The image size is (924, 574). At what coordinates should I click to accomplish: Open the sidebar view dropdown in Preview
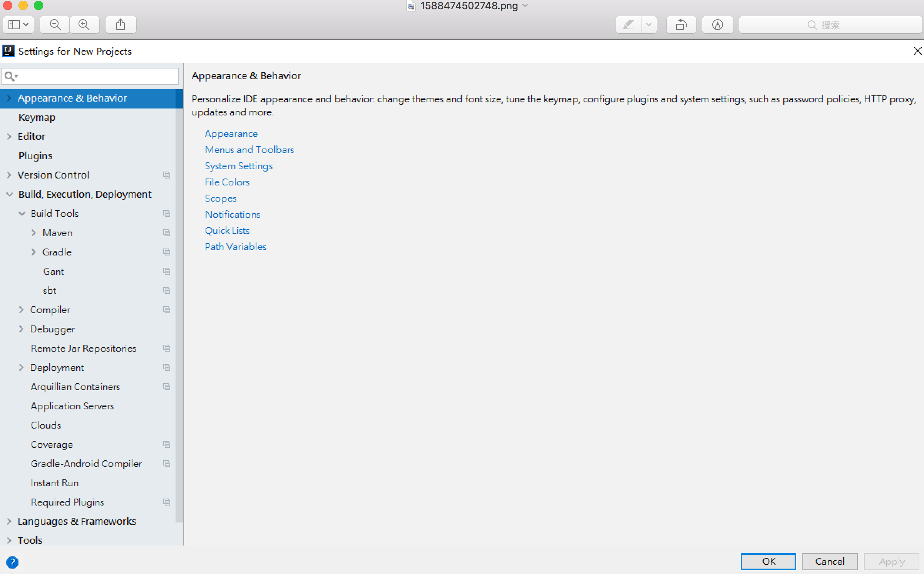[x=18, y=25]
